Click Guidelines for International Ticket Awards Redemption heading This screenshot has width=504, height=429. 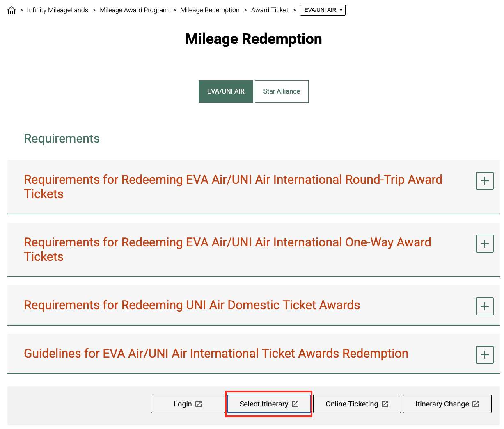click(x=216, y=354)
